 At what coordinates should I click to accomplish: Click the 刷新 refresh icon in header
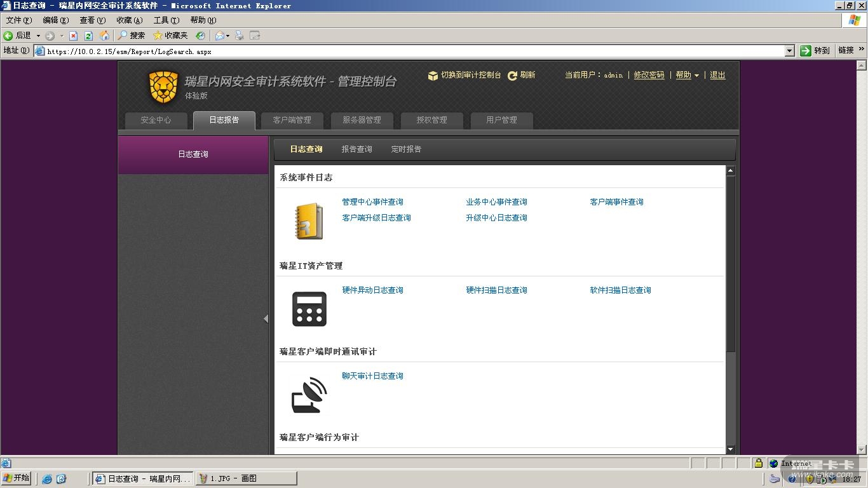[x=512, y=76]
